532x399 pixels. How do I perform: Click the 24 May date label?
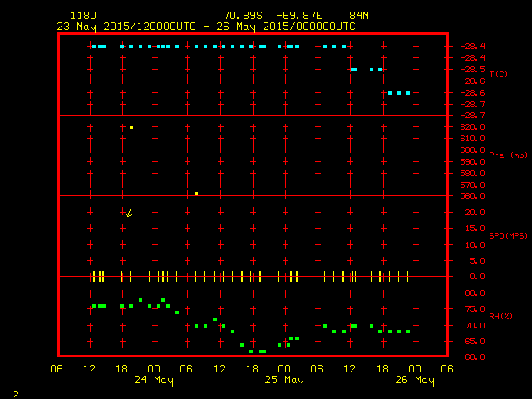[x=154, y=381]
